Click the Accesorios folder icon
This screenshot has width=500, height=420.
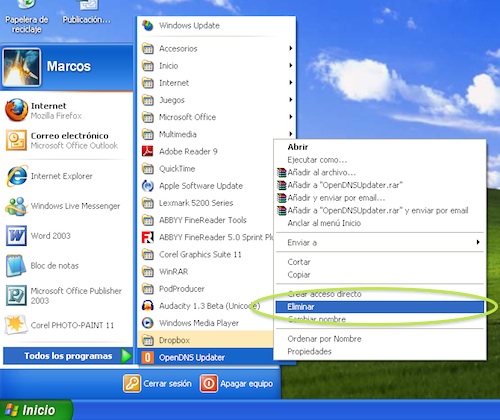[x=148, y=49]
